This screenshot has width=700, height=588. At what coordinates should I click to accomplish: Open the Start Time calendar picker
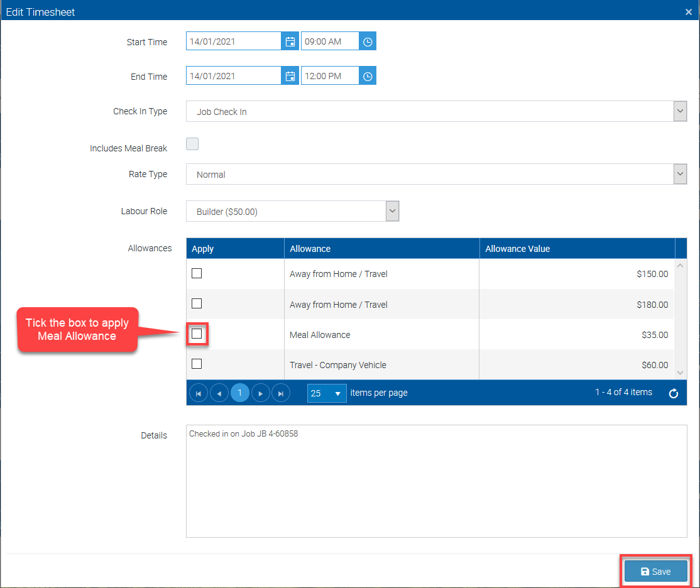[290, 41]
